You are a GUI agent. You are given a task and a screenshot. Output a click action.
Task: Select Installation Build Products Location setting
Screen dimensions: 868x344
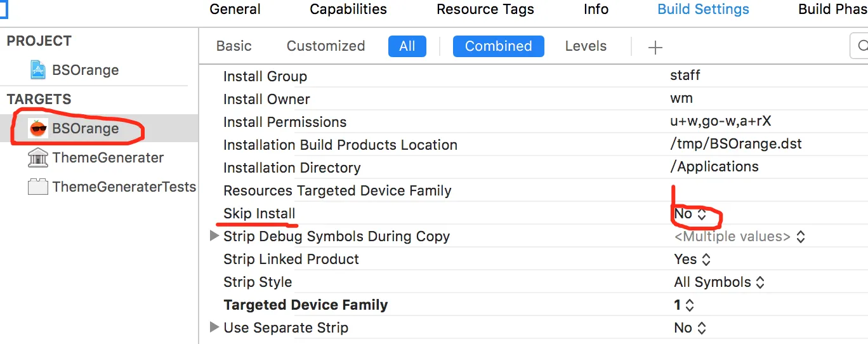coord(340,145)
